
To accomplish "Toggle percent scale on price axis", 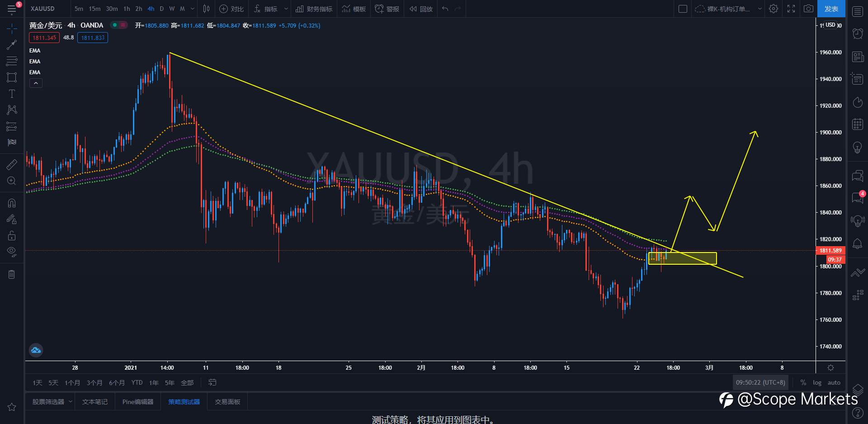I will [x=803, y=383].
